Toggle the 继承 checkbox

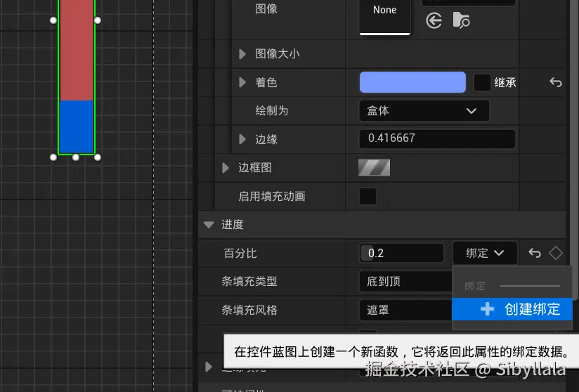(482, 82)
